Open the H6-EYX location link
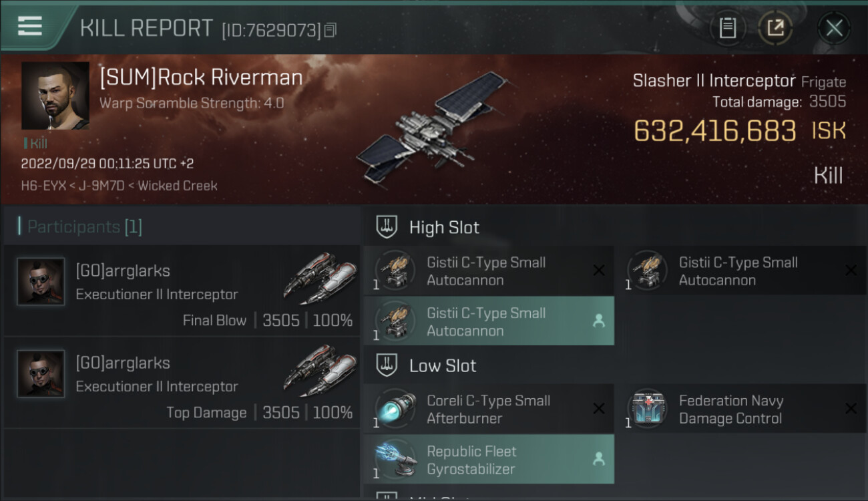 pos(43,186)
